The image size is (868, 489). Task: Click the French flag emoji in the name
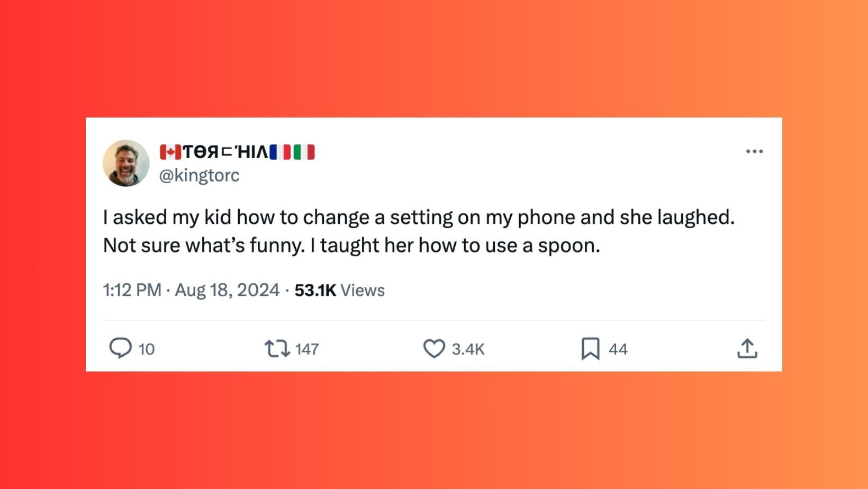click(280, 152)
